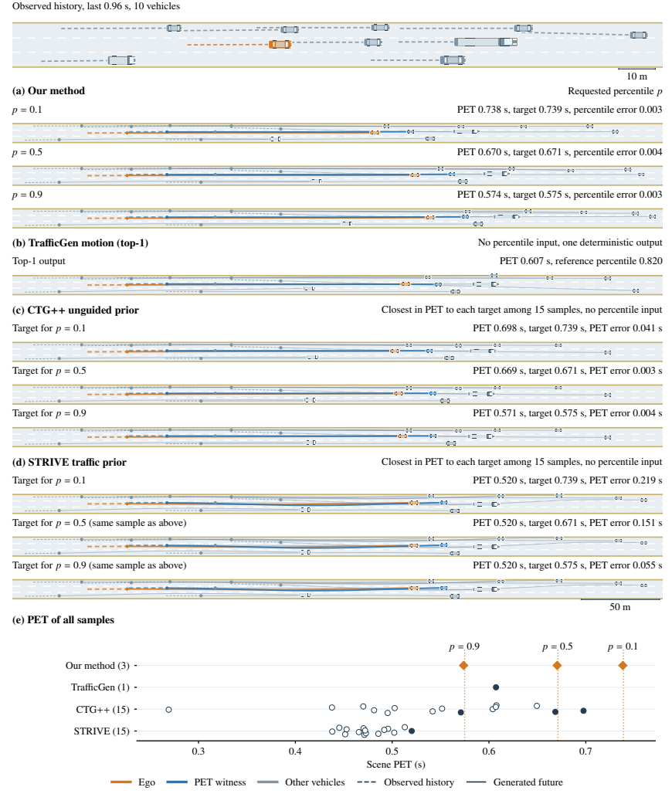This screenshot has height=804, width=672.
Task: Click the orange Ego legend line
Action: [x=121, y=782]
